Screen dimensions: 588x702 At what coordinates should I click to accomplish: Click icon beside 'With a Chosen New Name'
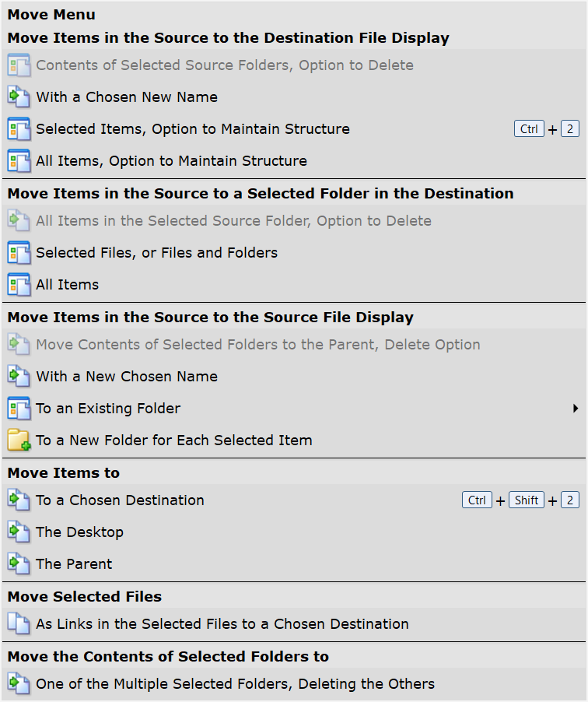[18, 97]
